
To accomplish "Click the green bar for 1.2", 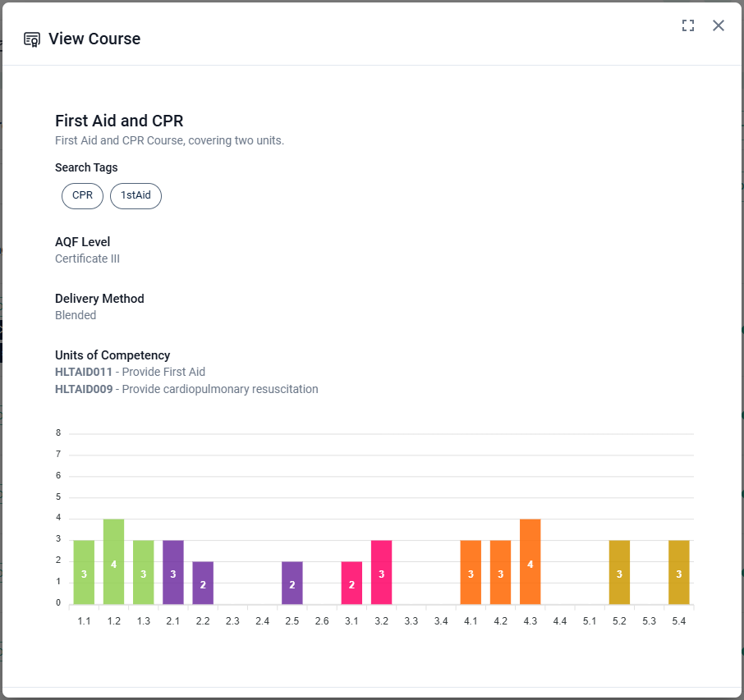I will point(114,561).
